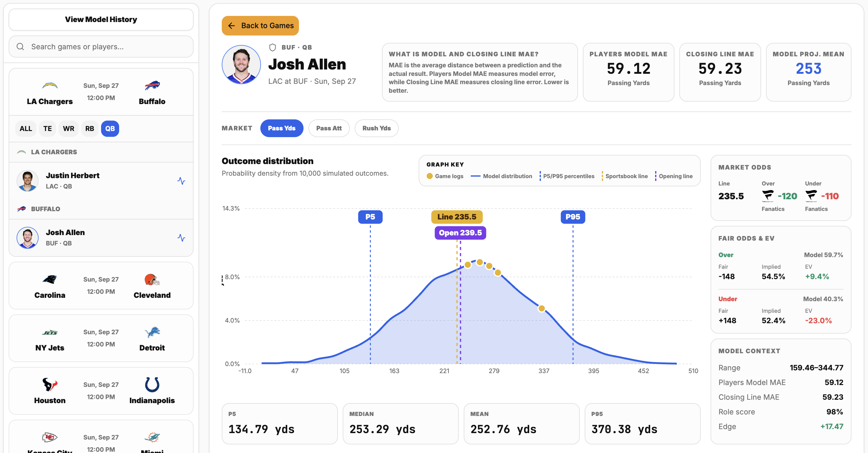Click the P5 percentile marker label
The width and height of the screenshot is (868, 453).
370,217
